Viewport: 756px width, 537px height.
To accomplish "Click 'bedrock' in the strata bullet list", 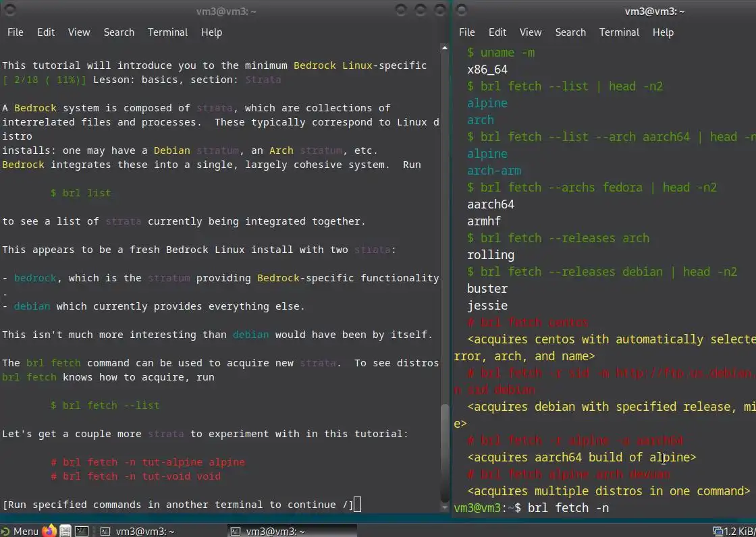I will 35,278.
